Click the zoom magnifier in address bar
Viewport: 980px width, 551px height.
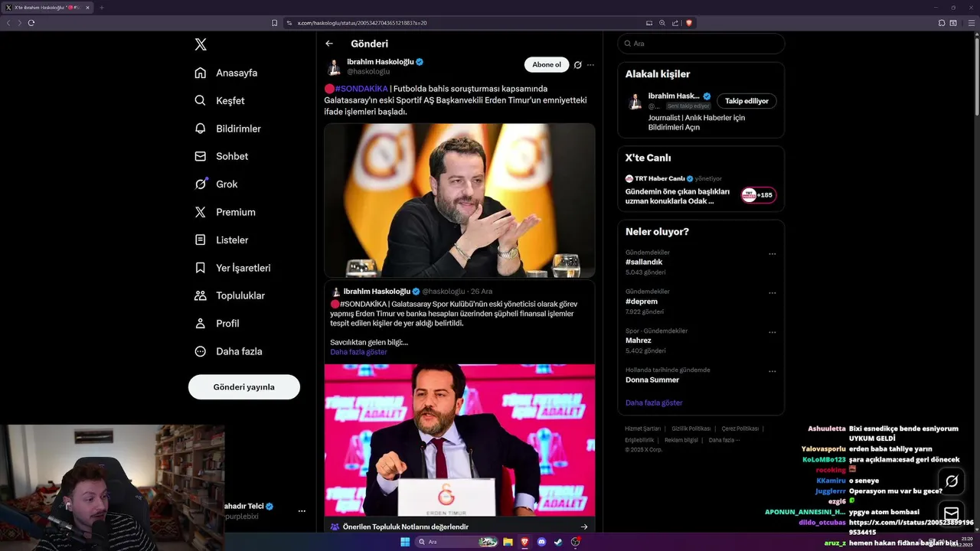662,23
